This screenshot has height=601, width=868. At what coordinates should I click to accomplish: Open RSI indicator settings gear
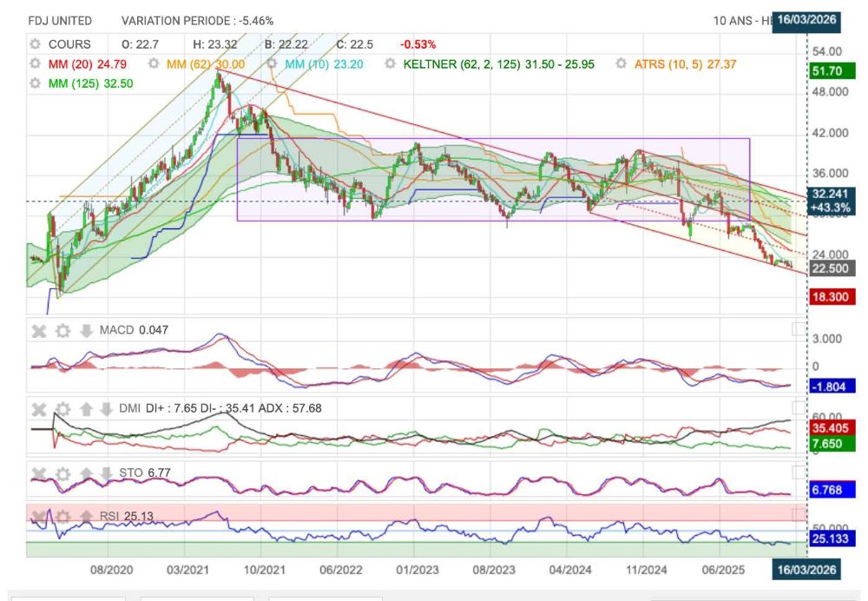click(63, 518)
